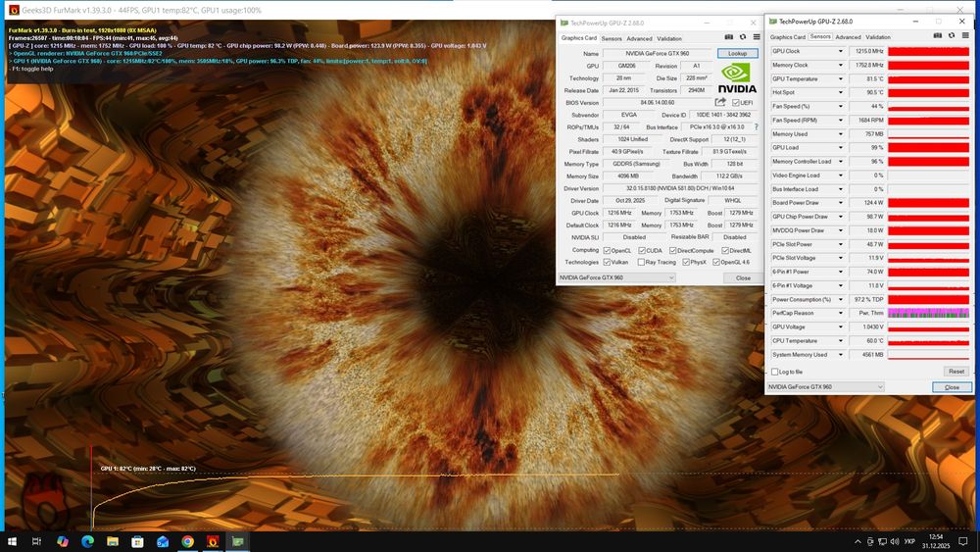Image resolution: width=980 pixels, height=552 pixels.
Task: Open Microsoft Edge from taskbar
Action: [87, 541]
